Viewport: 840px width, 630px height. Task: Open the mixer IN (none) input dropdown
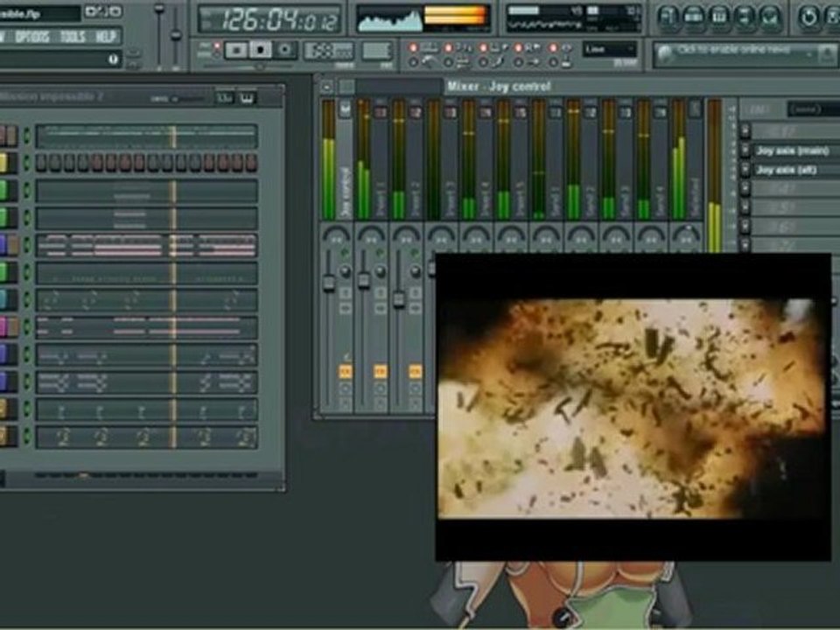pyautogui.click(x=813, y=110)
